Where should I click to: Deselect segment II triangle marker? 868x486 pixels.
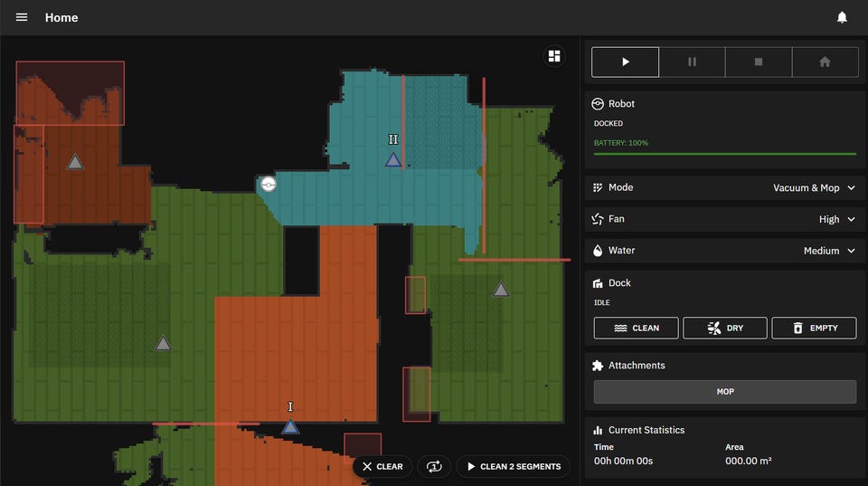[x=393, y=159]
